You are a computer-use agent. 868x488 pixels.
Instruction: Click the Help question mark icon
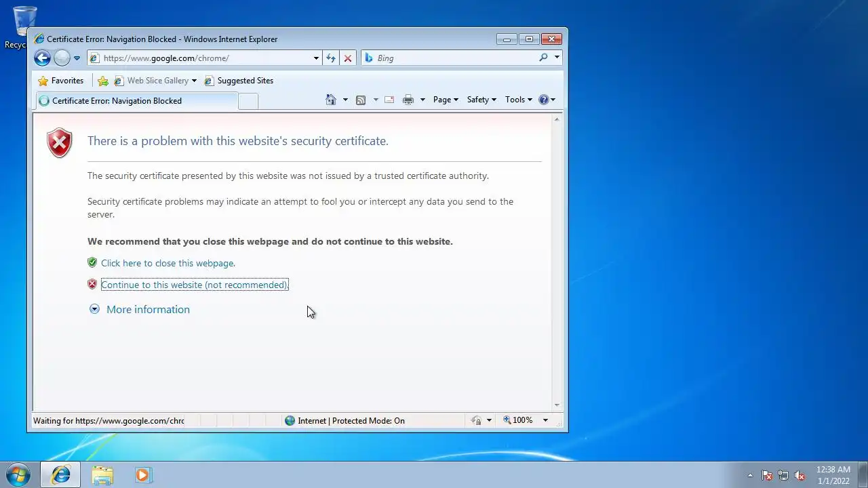543,100
